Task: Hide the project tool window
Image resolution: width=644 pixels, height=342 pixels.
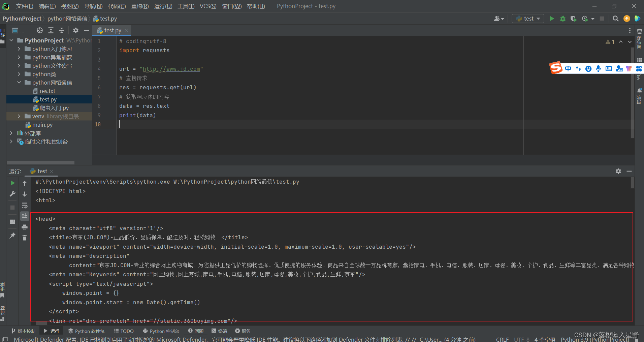Action: click(x=87, y=30)
